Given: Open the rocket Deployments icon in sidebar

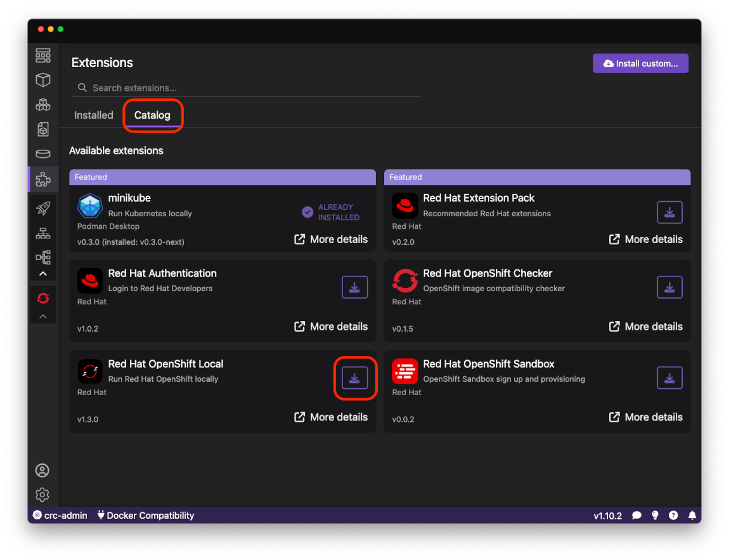Looking at the screenshot, I should (x=43, y=208).
